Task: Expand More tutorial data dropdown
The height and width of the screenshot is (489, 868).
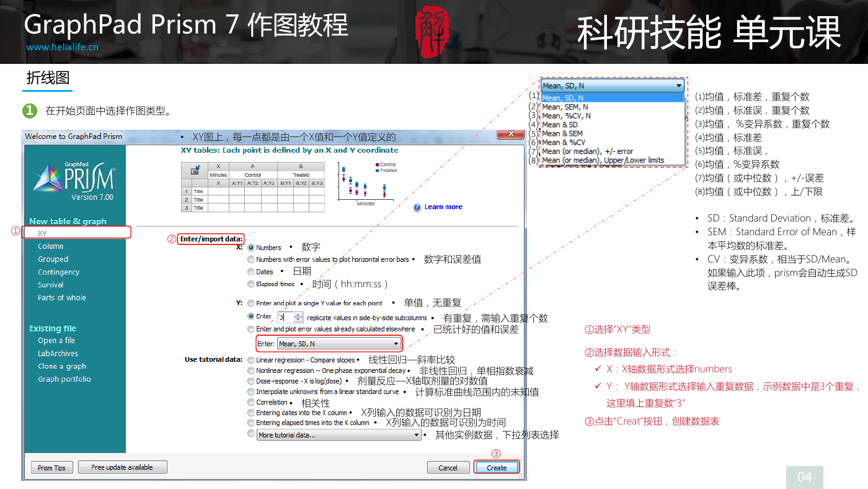Action: (339, 435)
